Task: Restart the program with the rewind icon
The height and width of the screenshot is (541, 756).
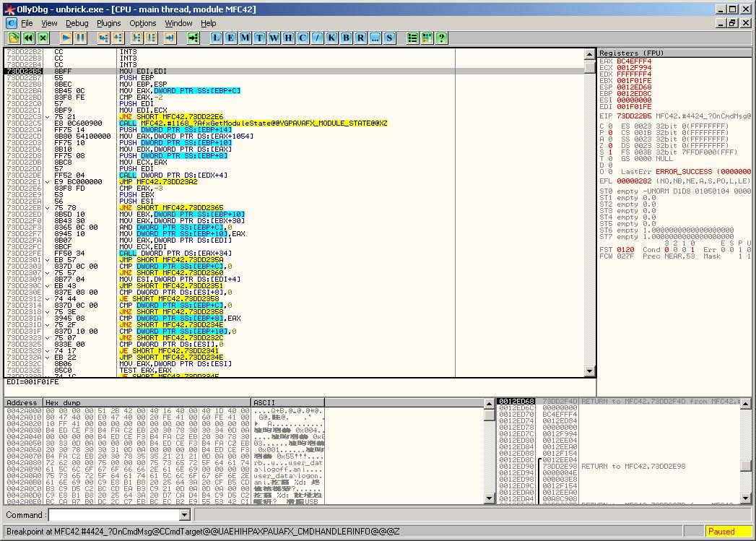Action: pyautogui.click(x=28, y=38)
